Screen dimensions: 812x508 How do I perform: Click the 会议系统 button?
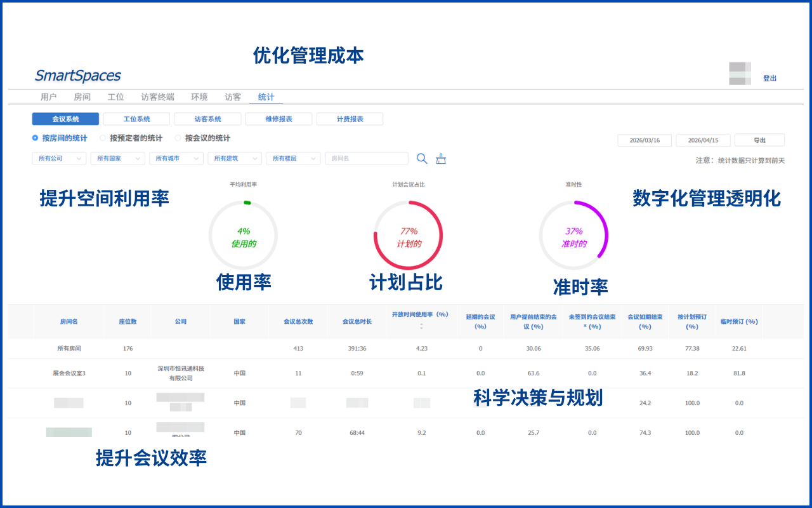point(65,119)
